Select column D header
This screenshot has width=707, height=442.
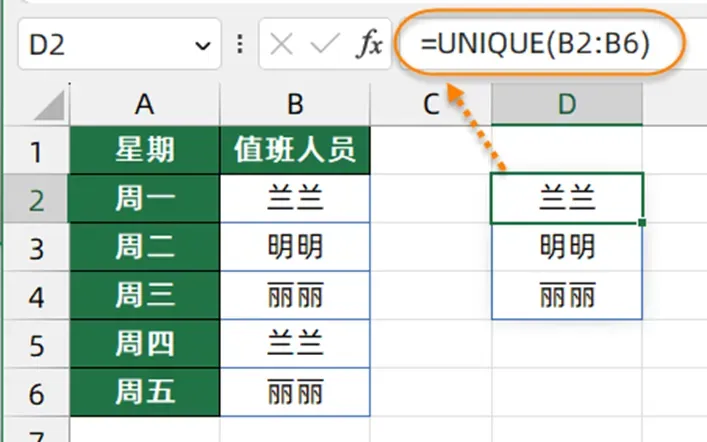[567, 104]
